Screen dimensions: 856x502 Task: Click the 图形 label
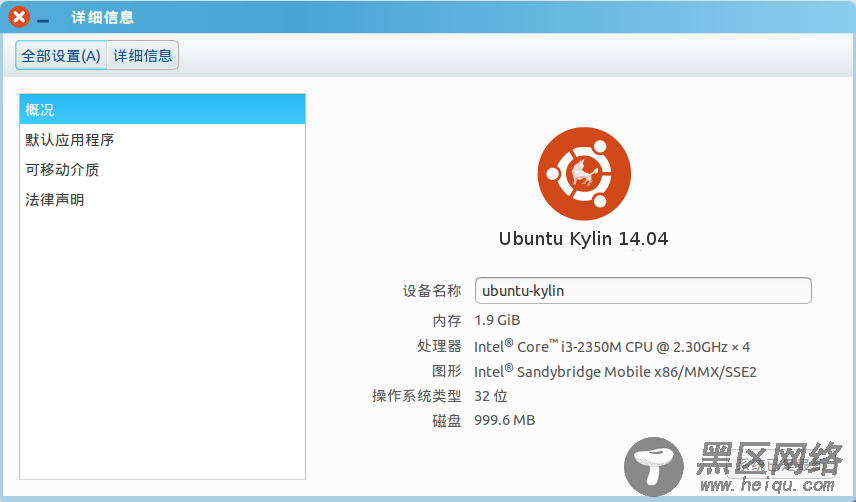[x=447, y=371]
